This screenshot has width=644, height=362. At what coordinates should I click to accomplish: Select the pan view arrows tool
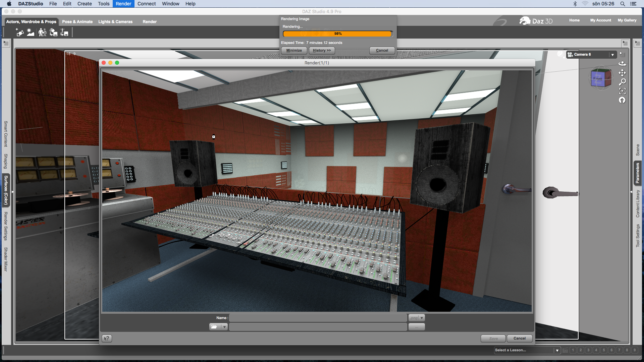click(x=622, y=73)
